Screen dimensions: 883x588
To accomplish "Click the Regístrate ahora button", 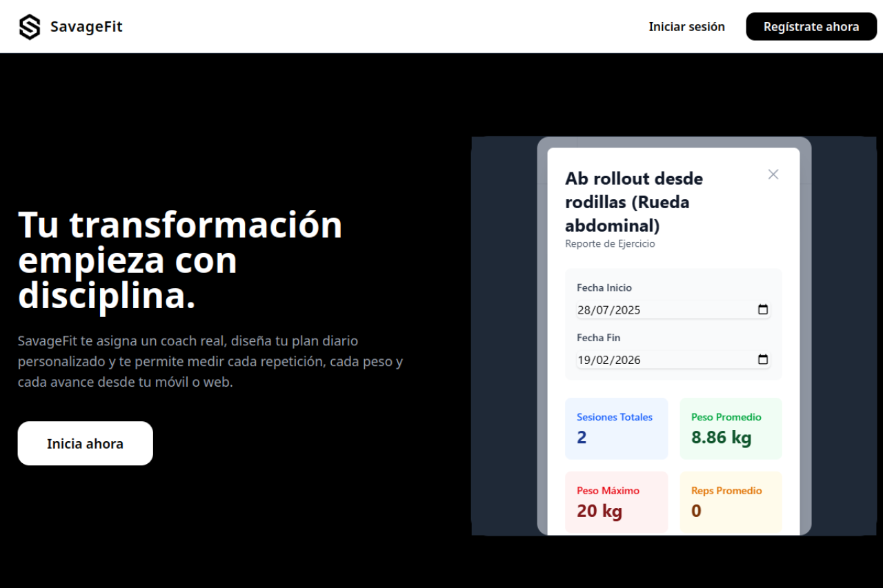I will pyautogui.click(x=811, y=27).
